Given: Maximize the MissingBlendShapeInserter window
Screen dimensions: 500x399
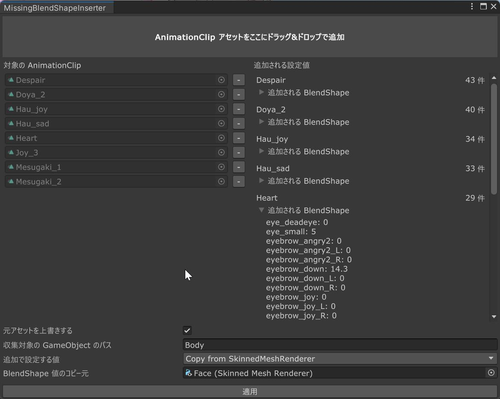Looking at the screenshot, I should tap(483, 6).
